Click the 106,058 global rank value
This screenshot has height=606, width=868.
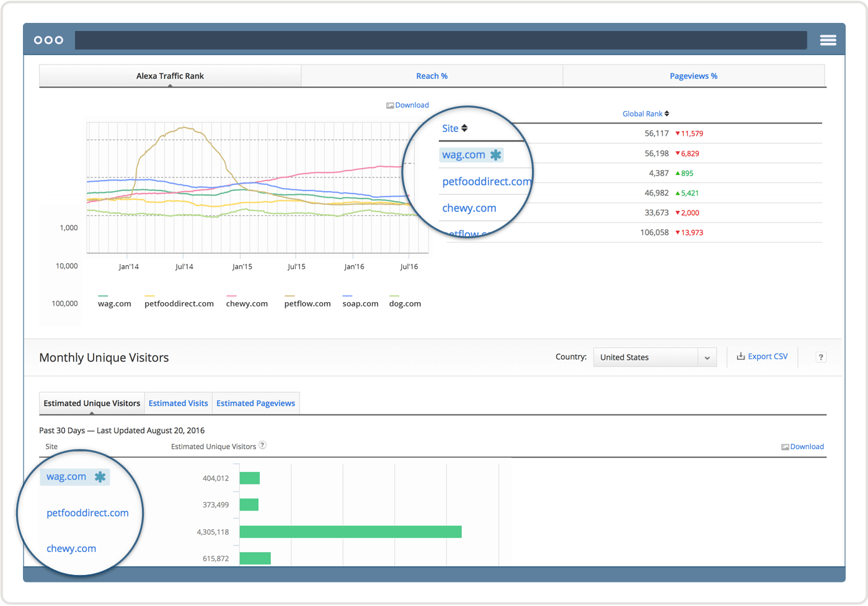(654, 233)
